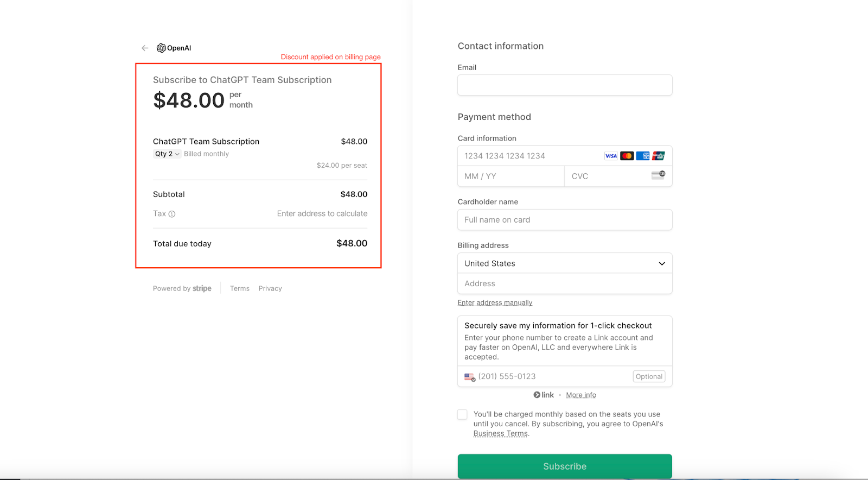Focus the Email input field

(x=564, y=85)
